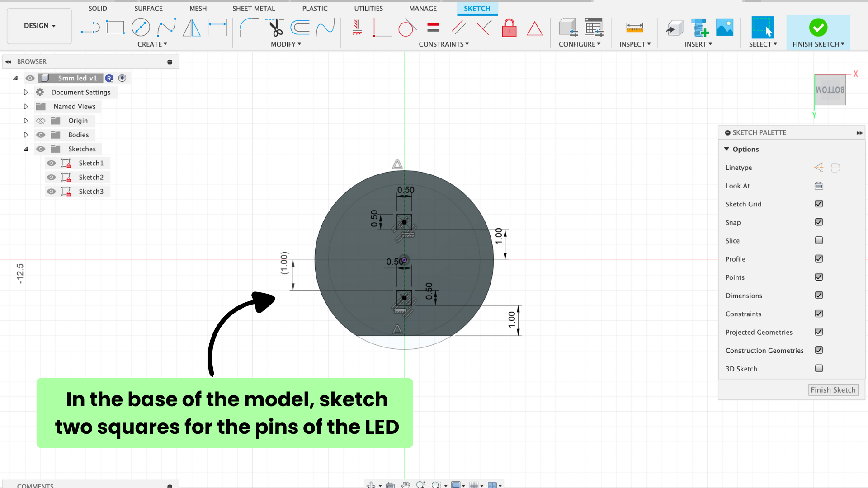Toggle the Sketch Grid checkbox
This screenshot has height=488, width=868.
(x=819, y=204)
